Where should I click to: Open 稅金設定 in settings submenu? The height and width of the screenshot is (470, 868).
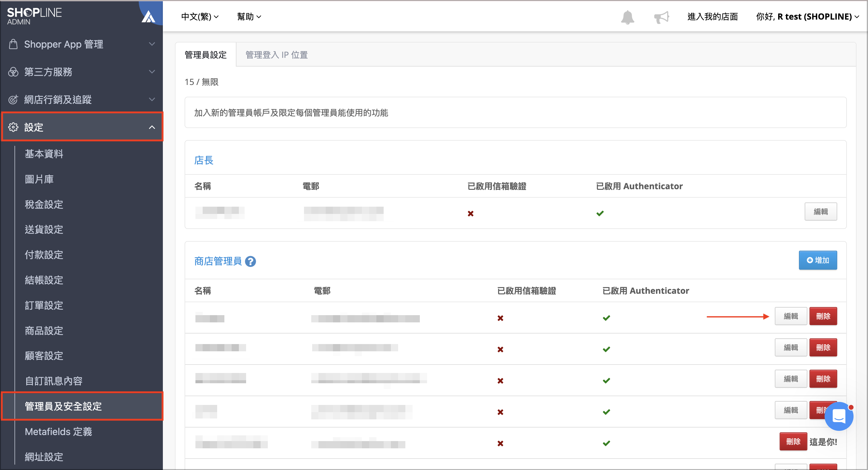[44, 204]
